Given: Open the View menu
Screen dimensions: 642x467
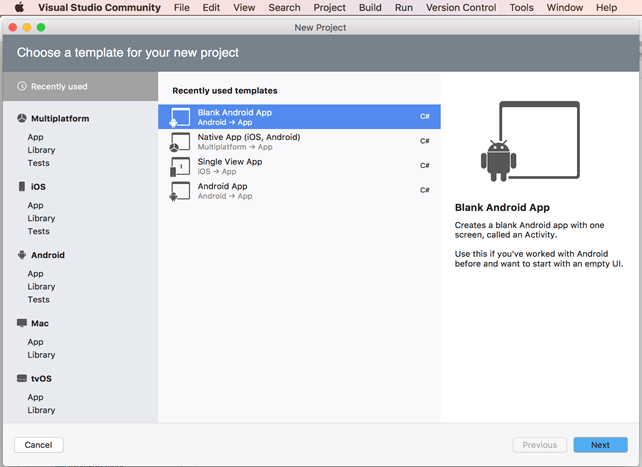Looking at the screenshot, I should click(244, 7).
